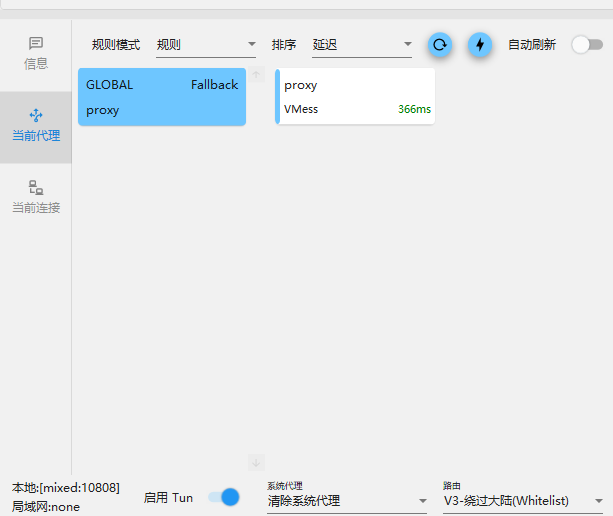Viewport: 613px width, 516px height.
Task: Open the 当前连接 tab label
Action: (x=36, y=208)
